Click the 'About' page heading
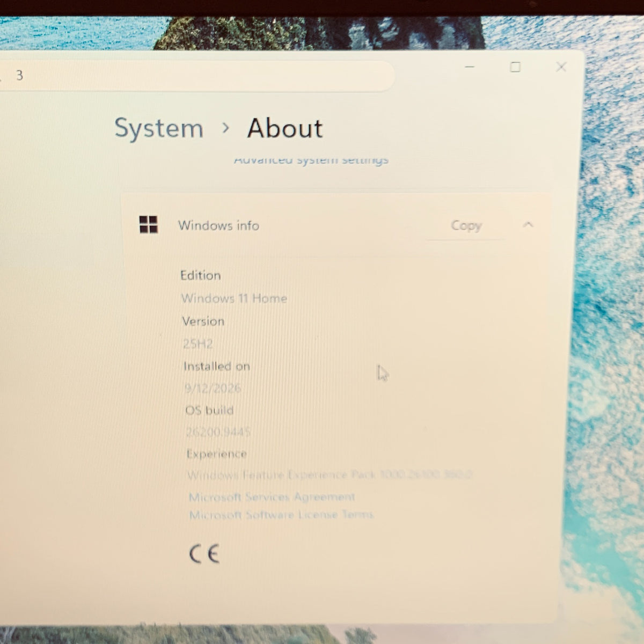 click(x=285, y=129)
